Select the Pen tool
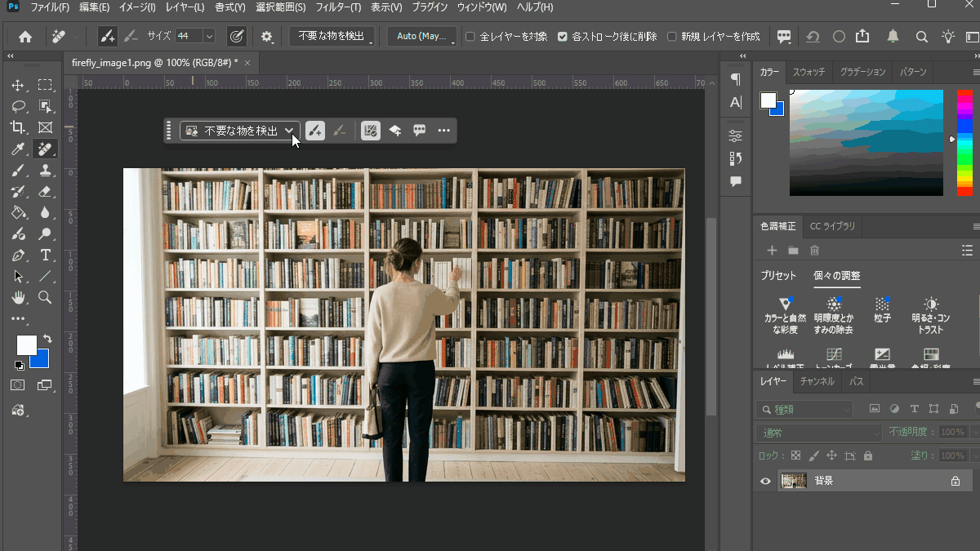Viewport: 980px width, 551px height. 18,256
